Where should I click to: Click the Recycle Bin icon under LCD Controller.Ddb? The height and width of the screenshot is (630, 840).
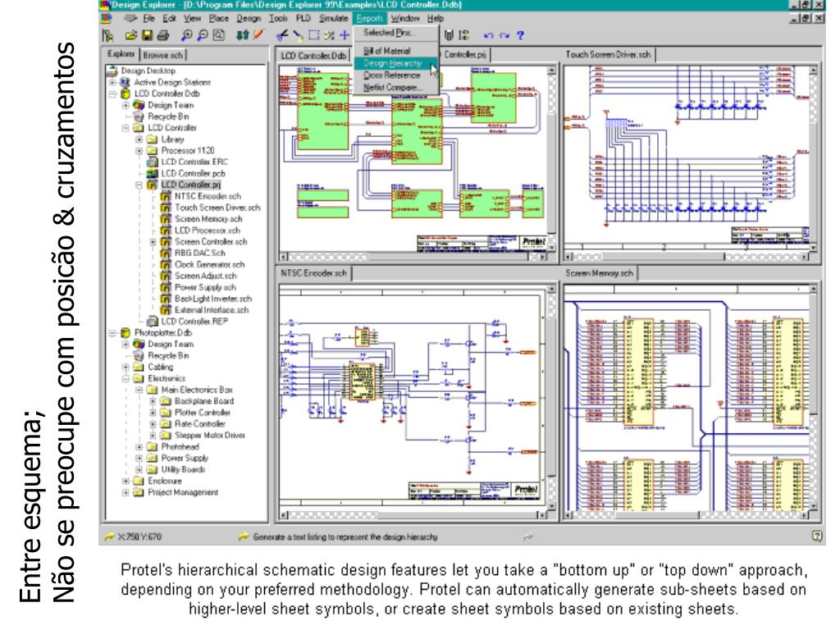(139, 116)
